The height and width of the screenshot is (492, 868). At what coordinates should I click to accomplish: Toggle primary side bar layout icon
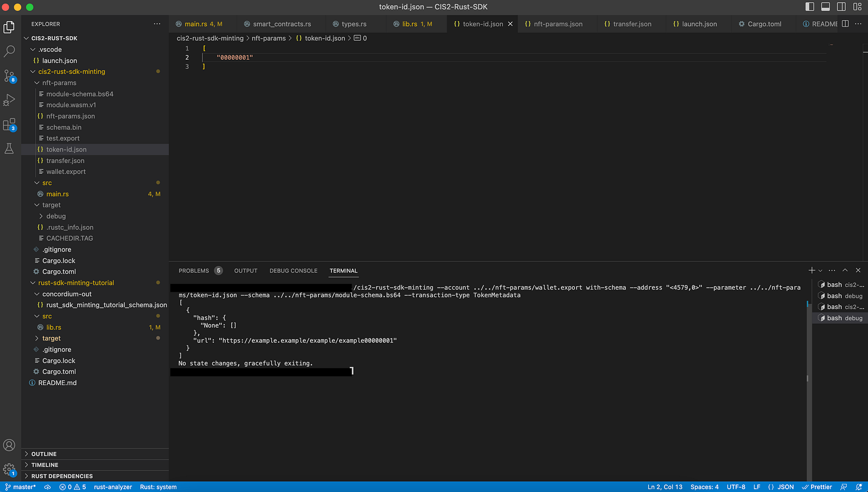pos(810,7)
